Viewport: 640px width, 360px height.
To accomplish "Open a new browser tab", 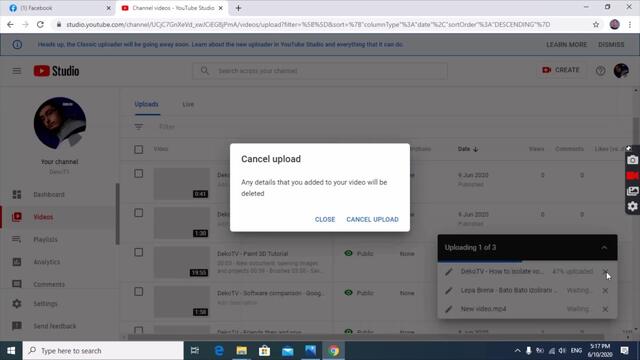I will [238, 8].
